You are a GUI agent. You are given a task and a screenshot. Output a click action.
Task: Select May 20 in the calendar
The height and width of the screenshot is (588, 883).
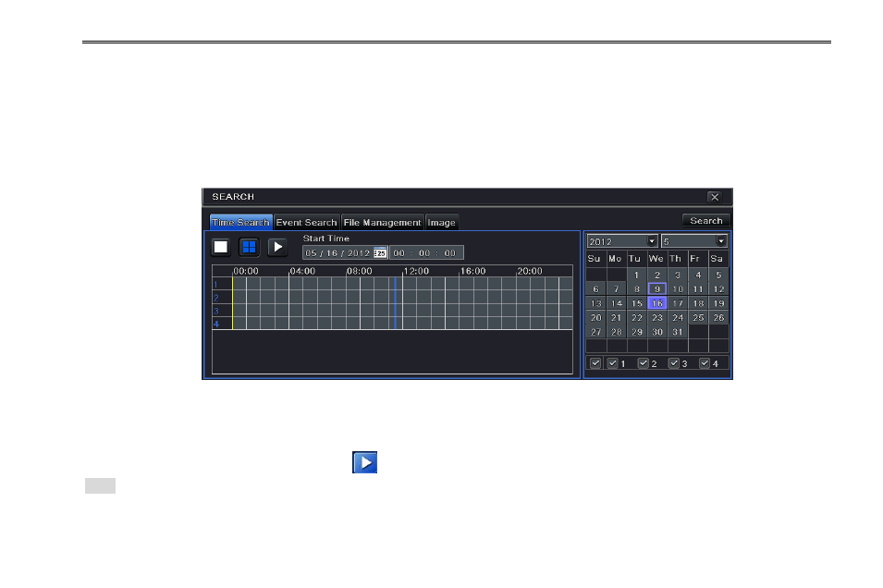pyautogui.click(x=595, y=318)
